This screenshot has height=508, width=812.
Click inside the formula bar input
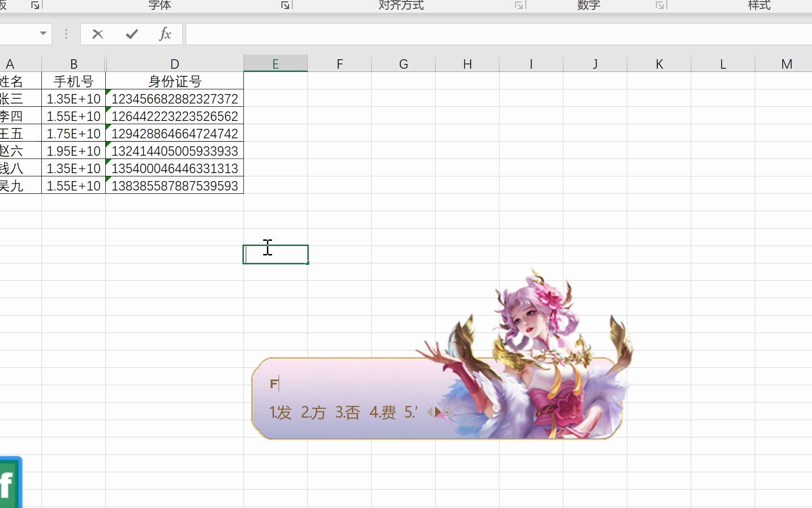(x=499, y=34)
